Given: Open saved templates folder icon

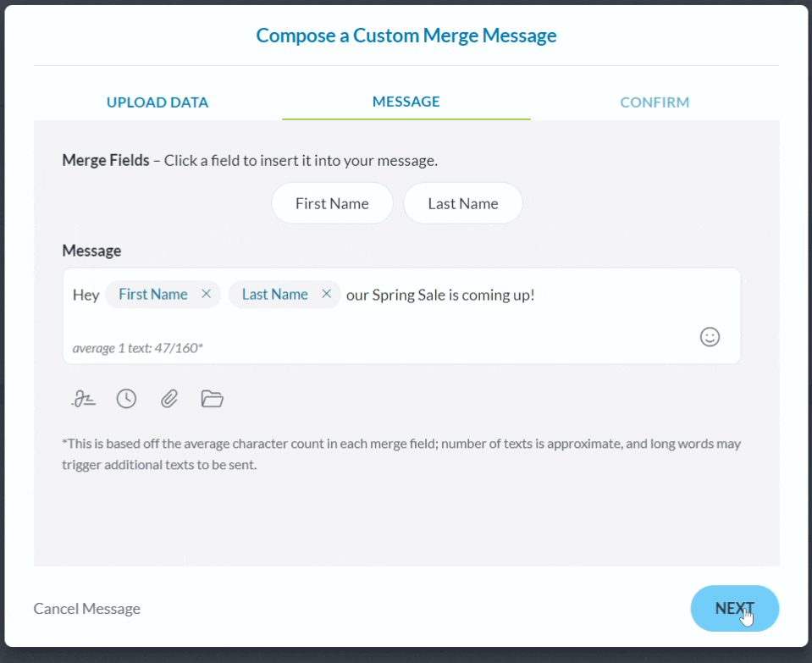Looking at the screenshot, I should (x=212, y=399).
